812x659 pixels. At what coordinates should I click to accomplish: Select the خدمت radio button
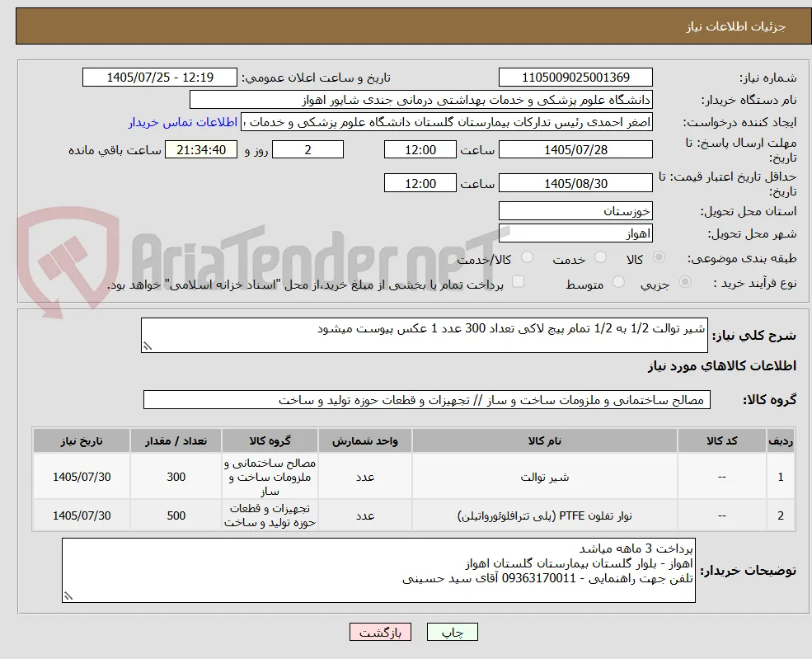(x=600, y=257)
